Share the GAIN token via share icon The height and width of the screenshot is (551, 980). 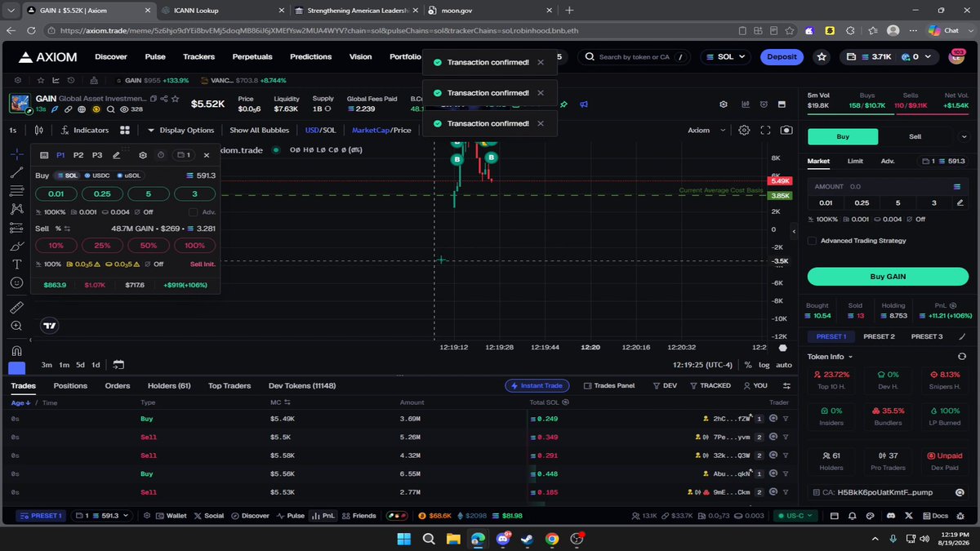tap(164, 98)
